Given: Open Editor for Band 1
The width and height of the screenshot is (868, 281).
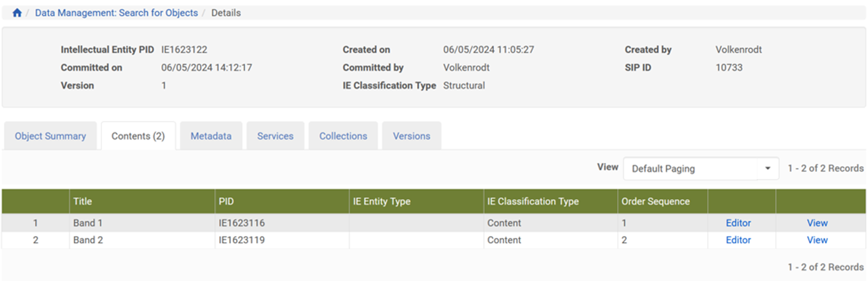Looking at the screenshot, I should tap(738, 223).
